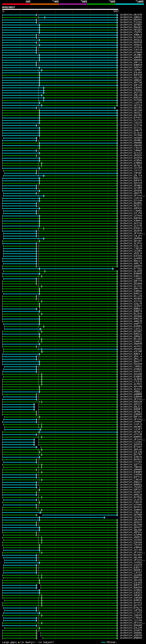
Task: Select hit UniRef100_B8D199
Action: [x=131, y=402]
